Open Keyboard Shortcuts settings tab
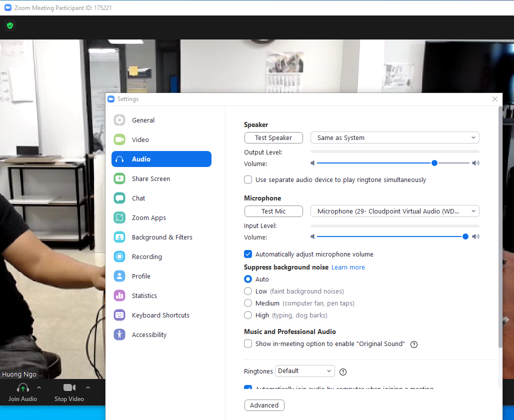Viewport: 514px width, 420px height. pos(161,315)
